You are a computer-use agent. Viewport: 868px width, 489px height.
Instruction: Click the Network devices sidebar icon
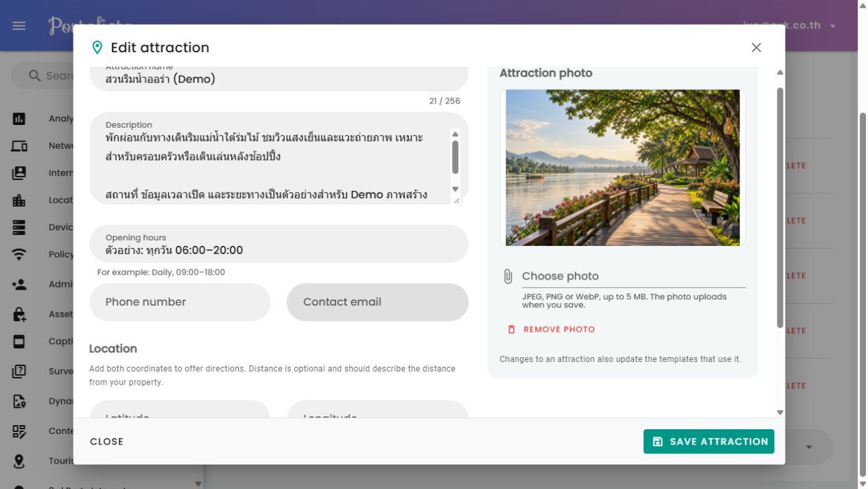pos(19,146)
